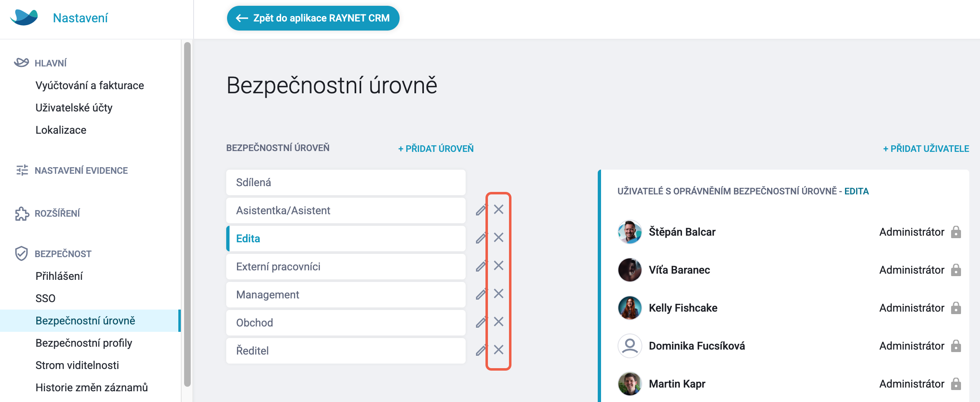980x402 pixels.
Task: Edit the Ředitel level via pencil icon
Action: coord(481,350)
